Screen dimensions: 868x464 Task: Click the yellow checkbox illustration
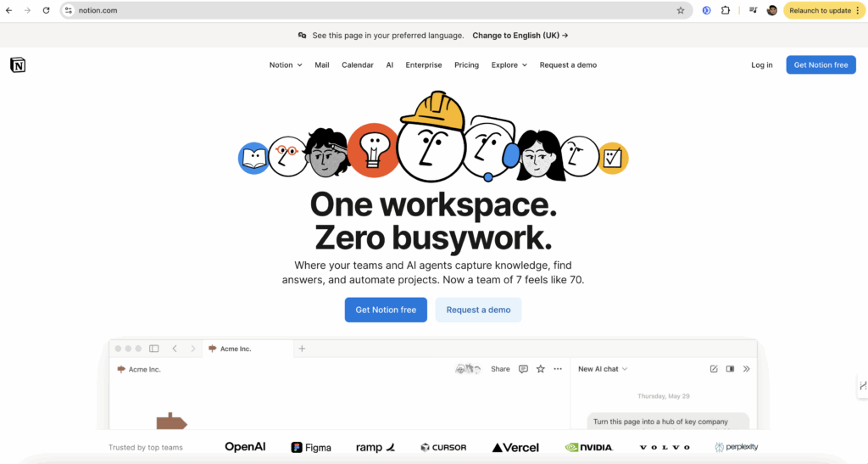click(613, 159)
